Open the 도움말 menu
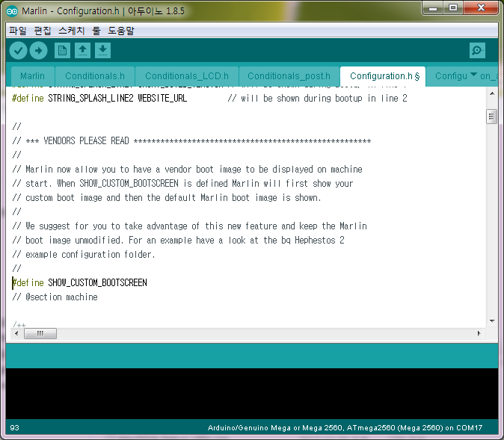This screenshot has width=504, height=440. [x=121, y=31]
